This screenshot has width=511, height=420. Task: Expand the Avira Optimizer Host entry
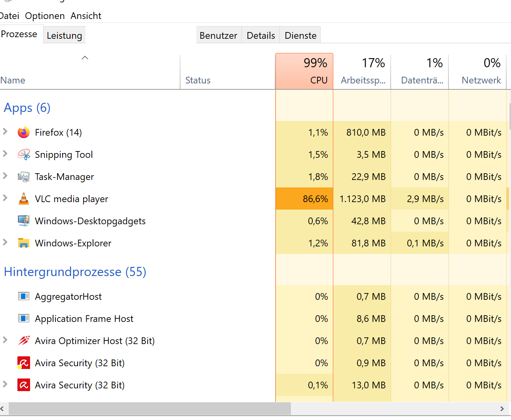coord(5,340)
